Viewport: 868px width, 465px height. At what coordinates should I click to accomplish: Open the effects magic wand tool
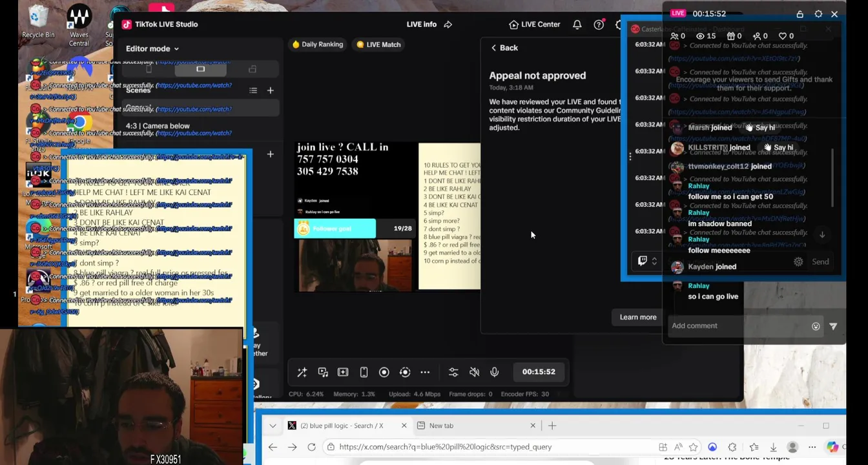tap(302, 372)
